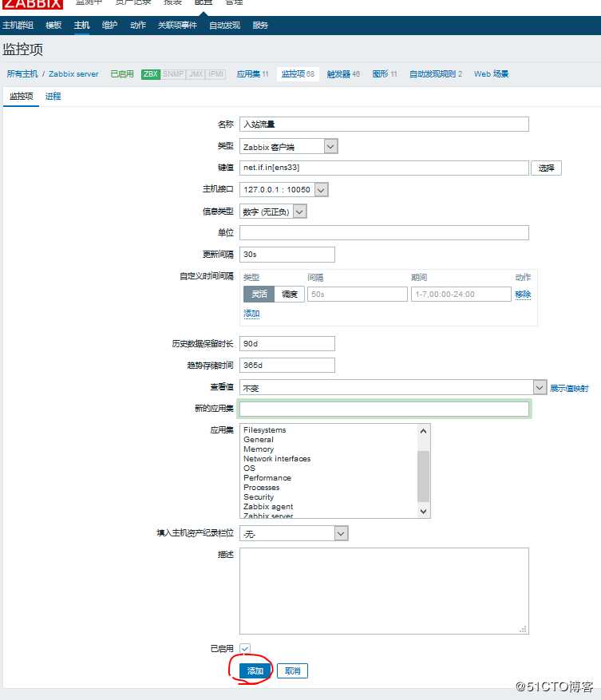The height and width of the screenshot is (700, 601).
Task: Open 展示值映射 link
Action: pos(569,389)
